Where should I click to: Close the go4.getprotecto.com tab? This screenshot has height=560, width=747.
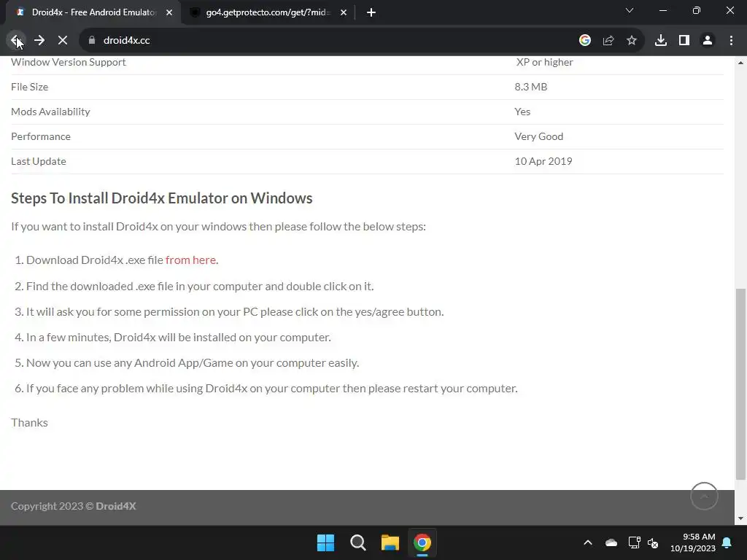[x=344, y=12]
